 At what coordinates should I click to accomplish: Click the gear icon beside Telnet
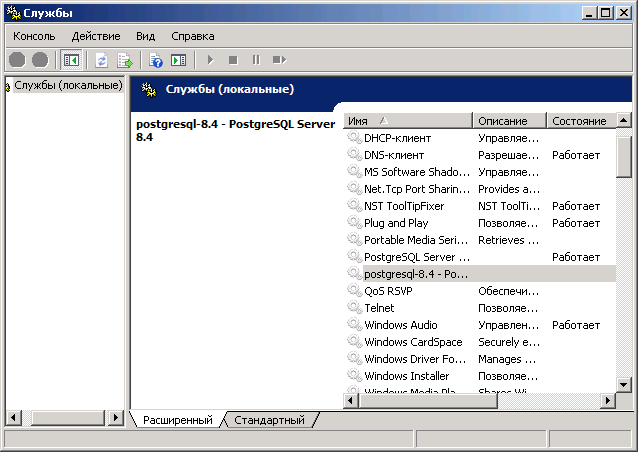[354, 308]
